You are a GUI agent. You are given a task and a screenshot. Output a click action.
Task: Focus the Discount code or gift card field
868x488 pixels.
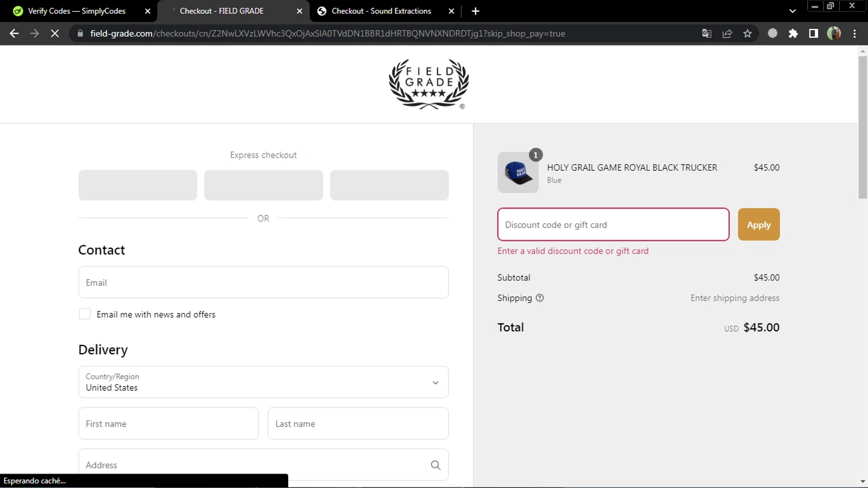point(613,225)
